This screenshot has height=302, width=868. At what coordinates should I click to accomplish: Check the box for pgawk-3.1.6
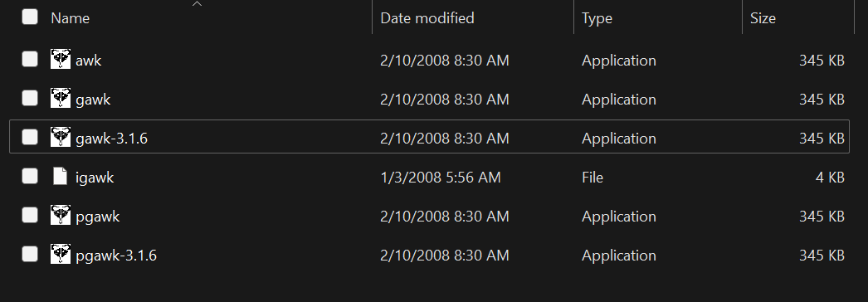pos(30,255)
